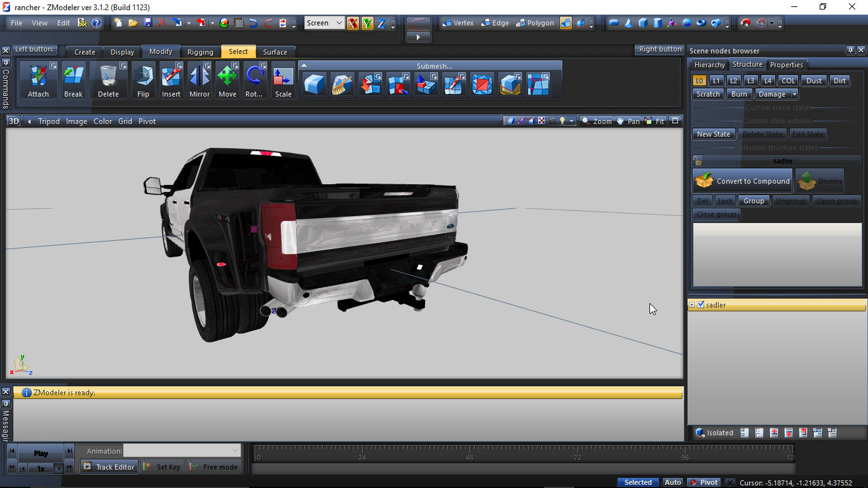Image resolution: width=868 pixels, height=488 pixels.
Task: Click the Save floppy disk icon
Action: point(147,23)
